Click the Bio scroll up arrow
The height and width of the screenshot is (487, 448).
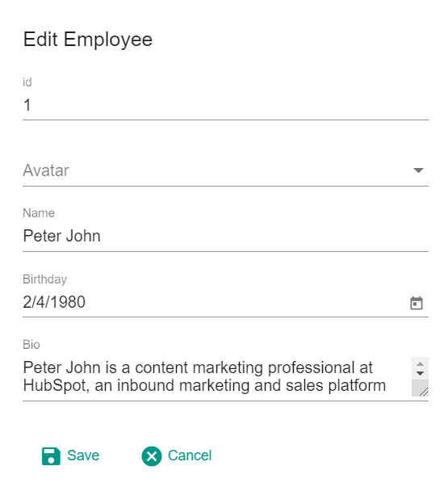pos(420,364)
